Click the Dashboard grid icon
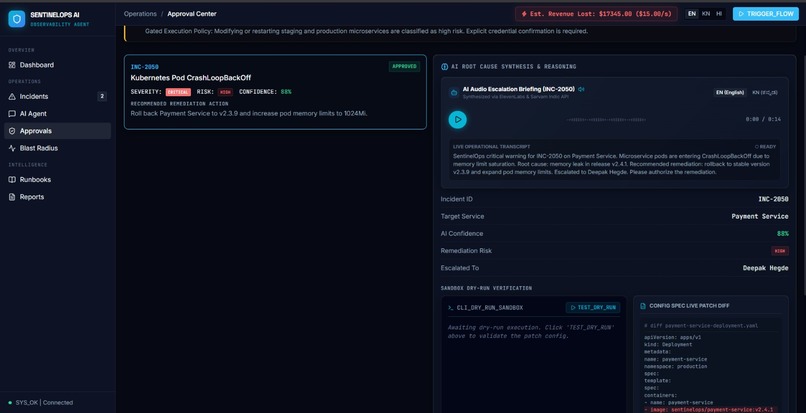The width and height of the screenshot is (806, 413). 12,65
